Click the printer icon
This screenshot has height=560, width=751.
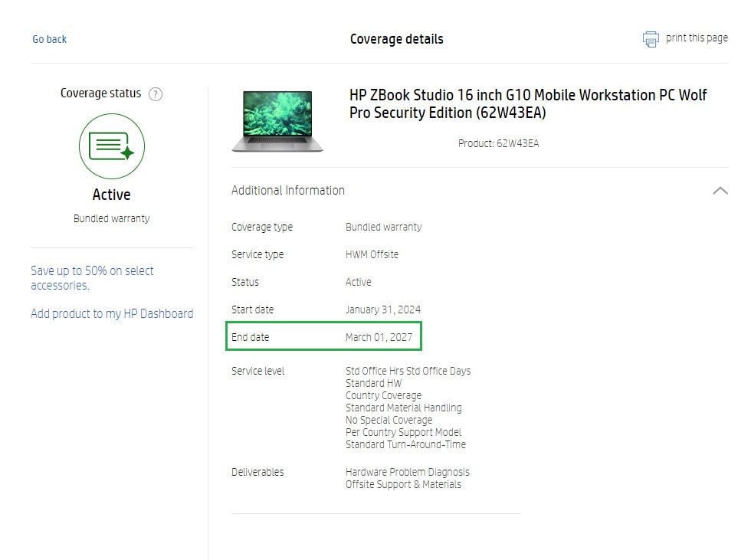pyautogui.click(x=651, y=39)
